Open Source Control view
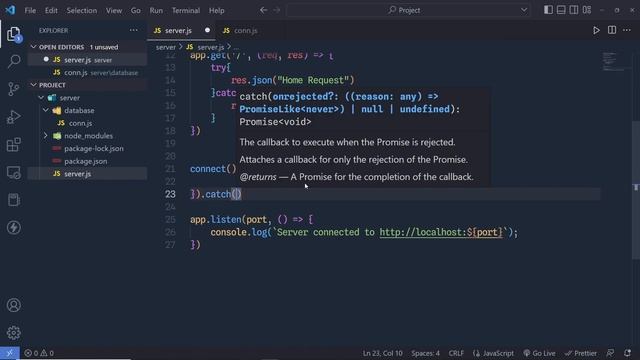 [13, 89]
